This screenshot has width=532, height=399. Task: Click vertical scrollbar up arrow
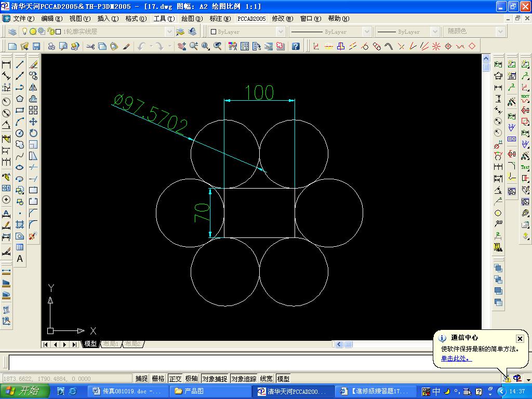pos(486,58)
